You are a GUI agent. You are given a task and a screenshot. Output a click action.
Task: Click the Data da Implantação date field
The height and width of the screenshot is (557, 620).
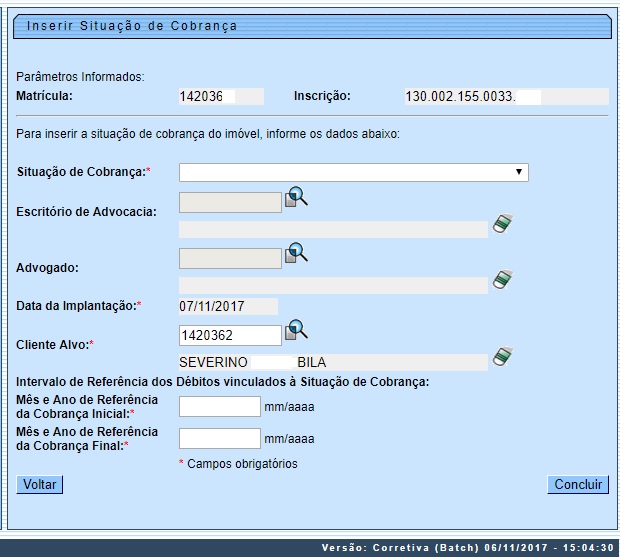228,306
